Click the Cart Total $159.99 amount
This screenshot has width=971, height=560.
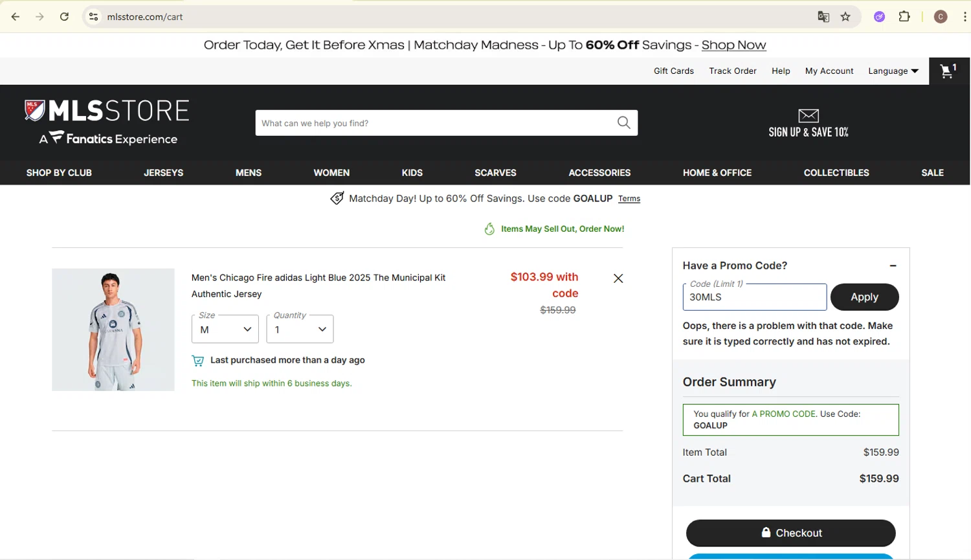tap(878, 478)
